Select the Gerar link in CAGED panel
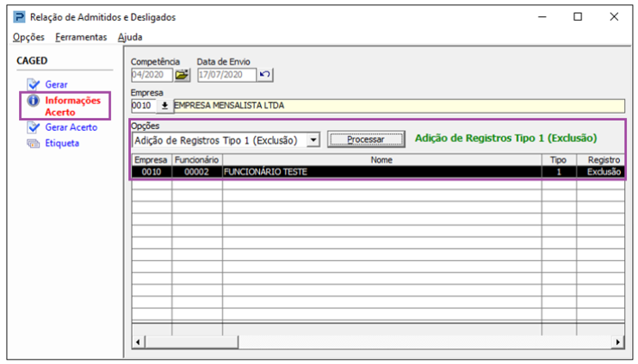 [x=56, y=84]
